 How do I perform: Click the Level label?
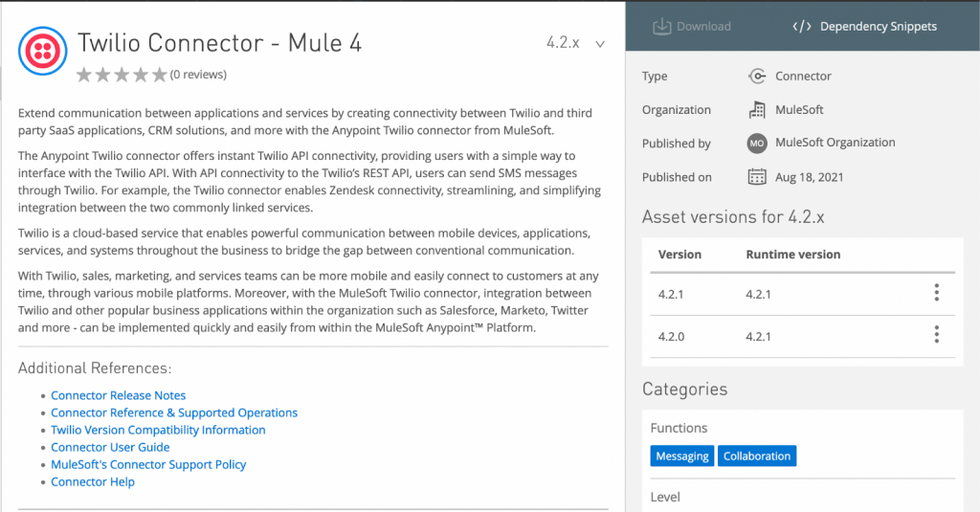coord(665,497)
